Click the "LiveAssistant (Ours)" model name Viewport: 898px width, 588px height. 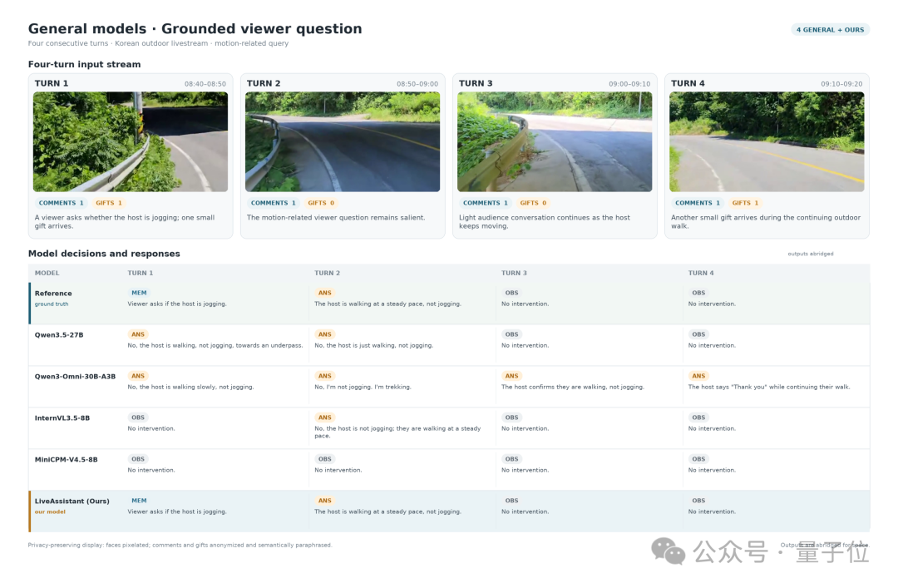[x=72, y=501]
